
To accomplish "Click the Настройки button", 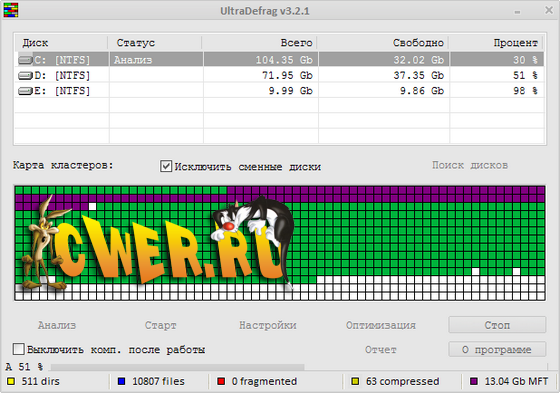I will point(268,325).
